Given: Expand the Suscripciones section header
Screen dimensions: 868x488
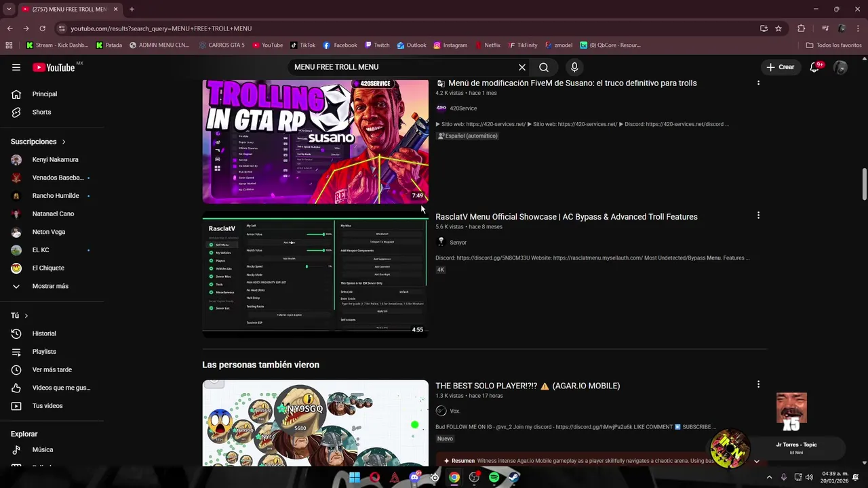Looking at the screenshot, I should tap(38, 142).
